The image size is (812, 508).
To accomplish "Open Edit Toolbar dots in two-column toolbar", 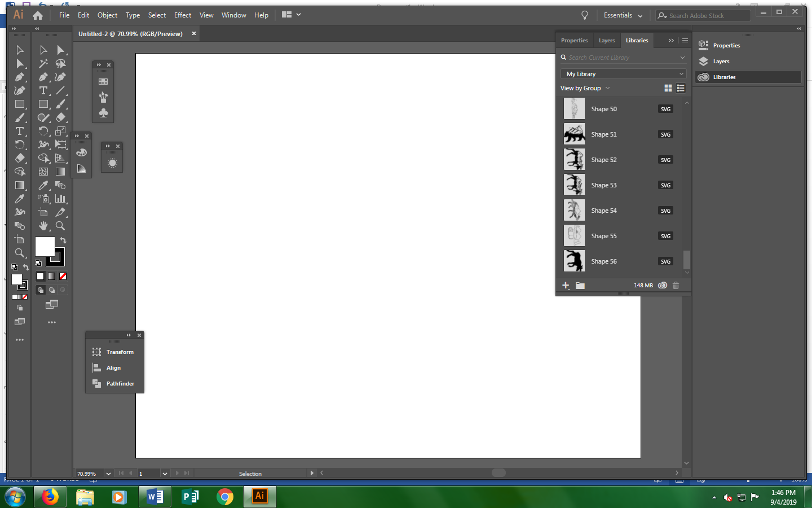I will [x=52, y=322].
